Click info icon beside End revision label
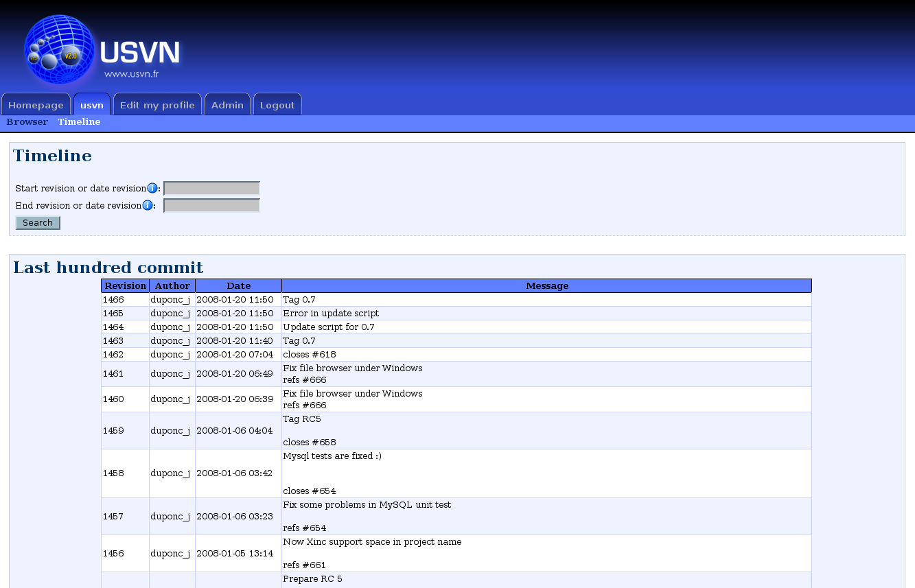915x588 pixels. click(x=148, y=205)
